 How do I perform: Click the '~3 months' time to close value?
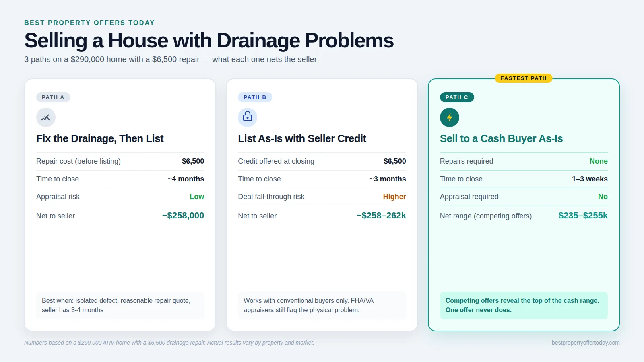pos(388,179)
